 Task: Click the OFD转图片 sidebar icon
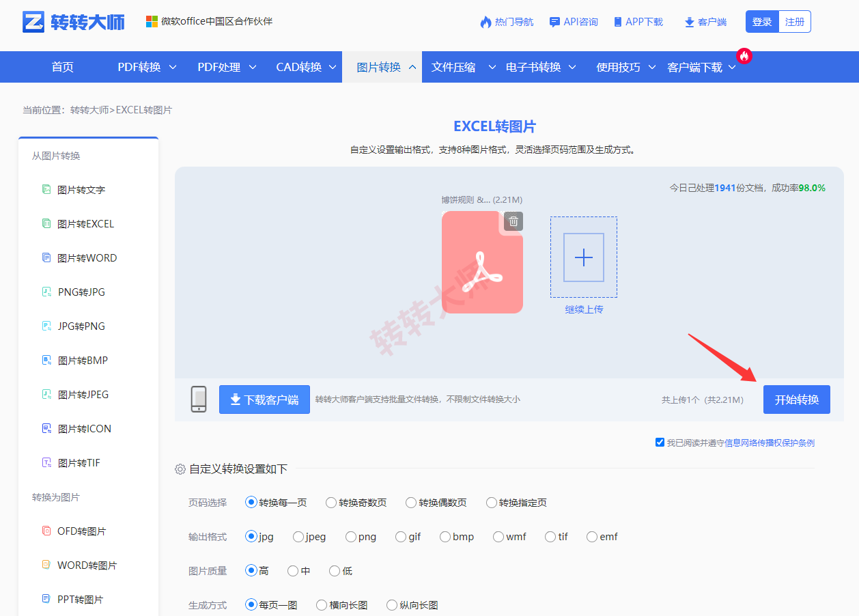[x=46, y=531]
